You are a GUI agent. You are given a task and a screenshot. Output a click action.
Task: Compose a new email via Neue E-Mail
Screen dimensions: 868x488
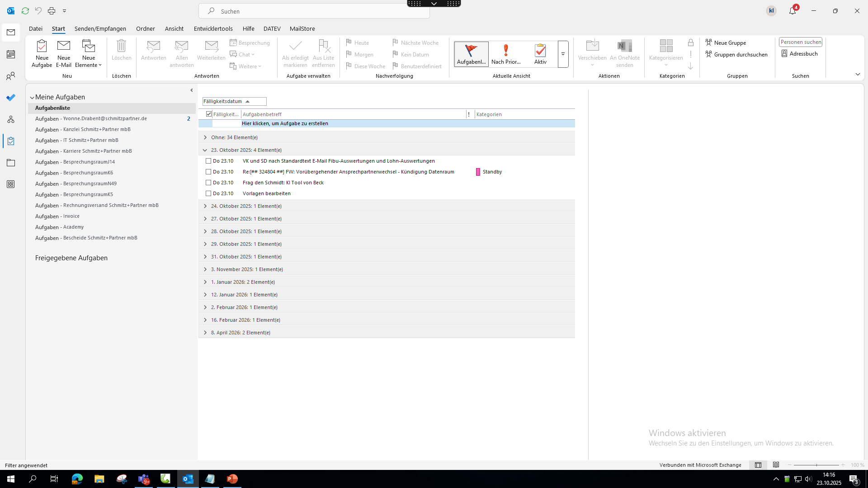64,53
